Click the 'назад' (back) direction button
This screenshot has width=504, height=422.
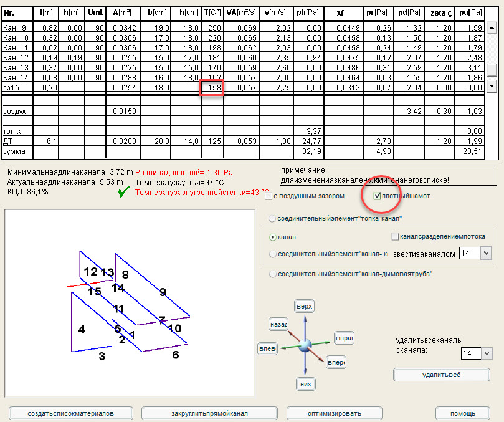coord(278,325)
